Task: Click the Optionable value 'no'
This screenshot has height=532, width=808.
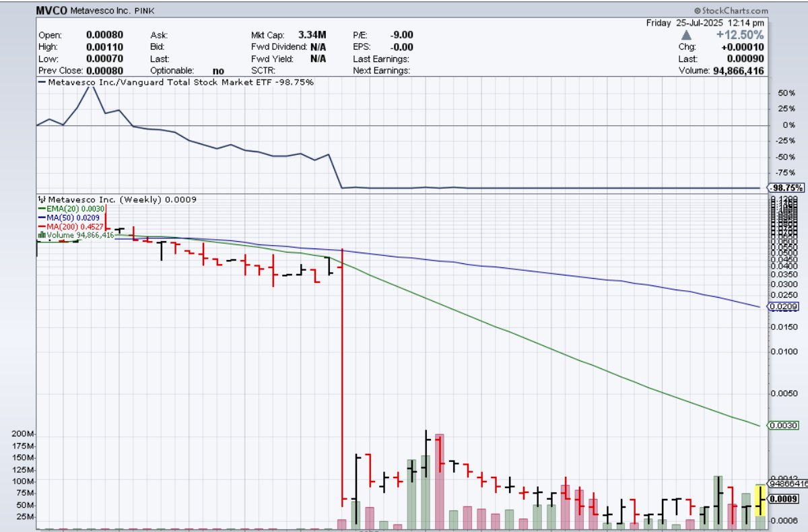Action: point(218,70)
